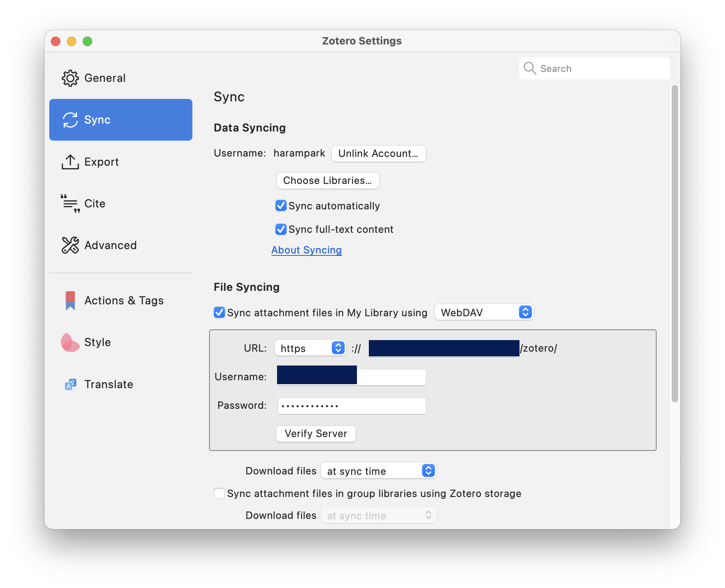Toggle Sync automatically checkbox
The height and width of the screenshot is (588, 725).
[x=281, y=205]
